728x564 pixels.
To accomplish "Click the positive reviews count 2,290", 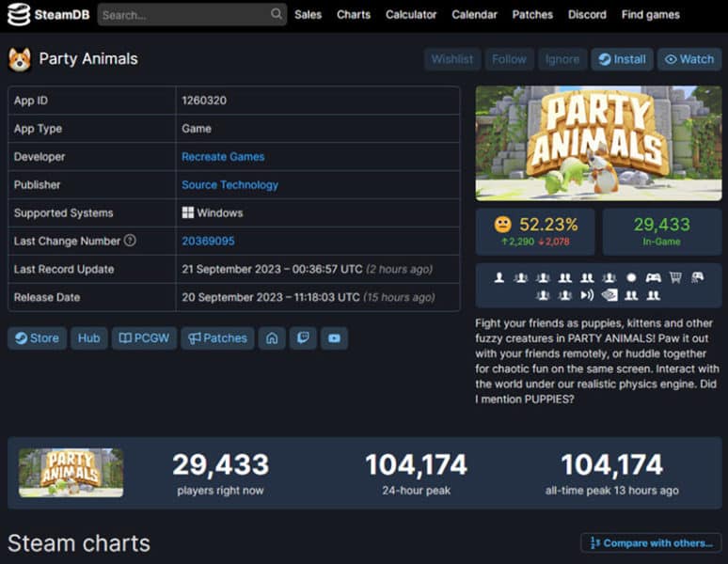I will click(x=517, y=242).
